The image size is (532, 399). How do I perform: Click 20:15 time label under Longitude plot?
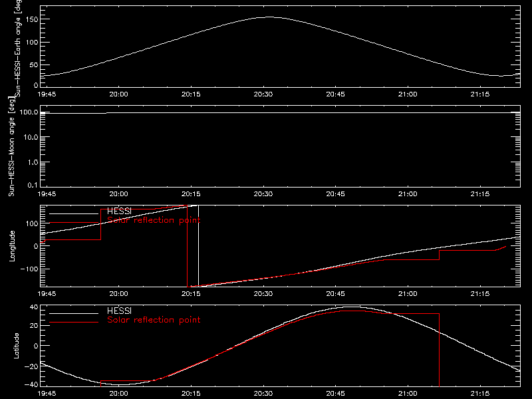click(x=191, y=293)
